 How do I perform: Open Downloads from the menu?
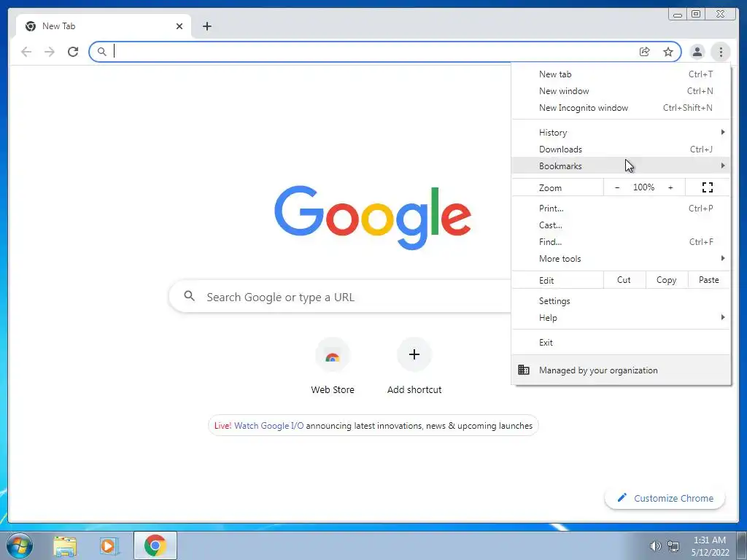coord(621,149)
